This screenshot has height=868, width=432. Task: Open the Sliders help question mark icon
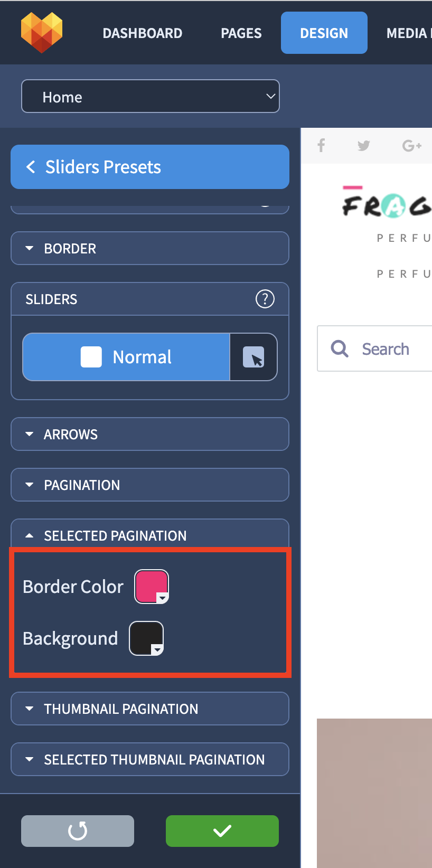265,299
